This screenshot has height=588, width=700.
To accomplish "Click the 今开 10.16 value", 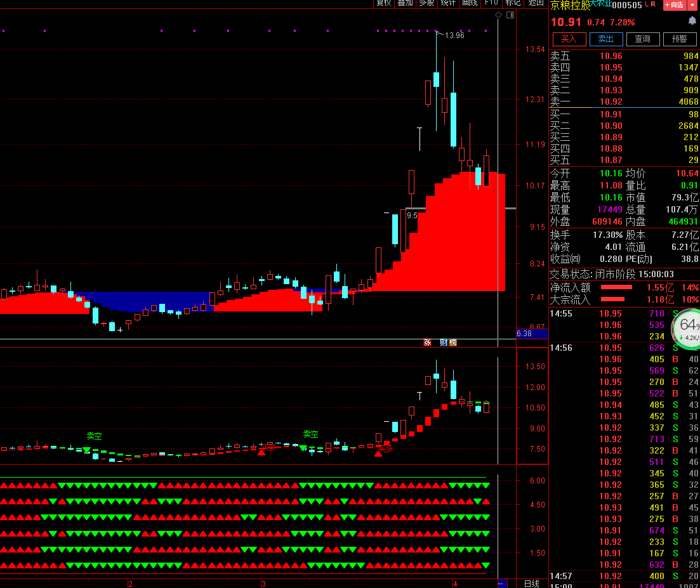I will tap(611, 173).
